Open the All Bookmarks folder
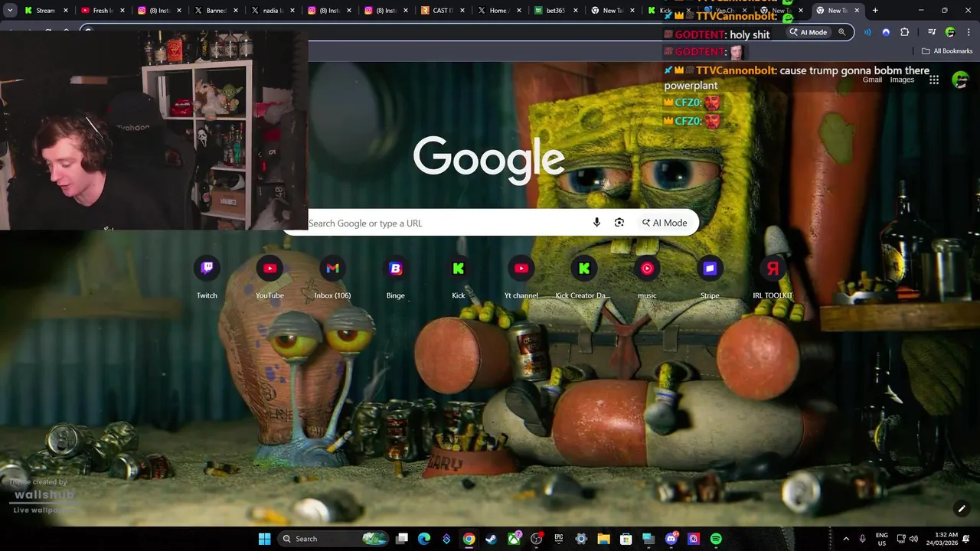Screen dimensions: 980x551 pyautogui.click(x=947, y=51)
